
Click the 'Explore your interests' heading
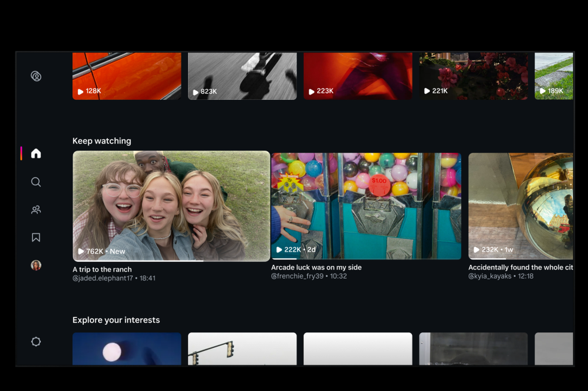(116, 320)
